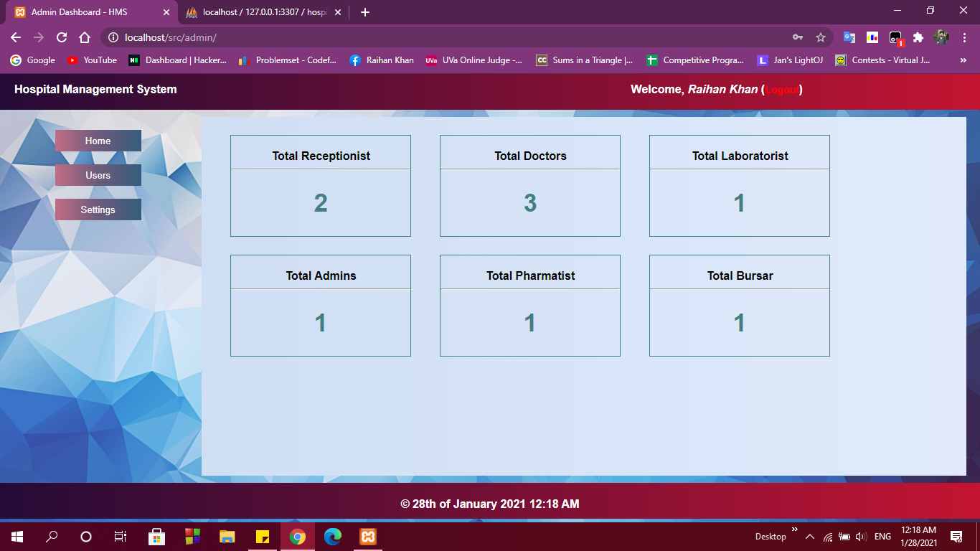980x551 pixels.
Task: Open XAMPP Control Panel from the taskbar
Action: [367, 536]
